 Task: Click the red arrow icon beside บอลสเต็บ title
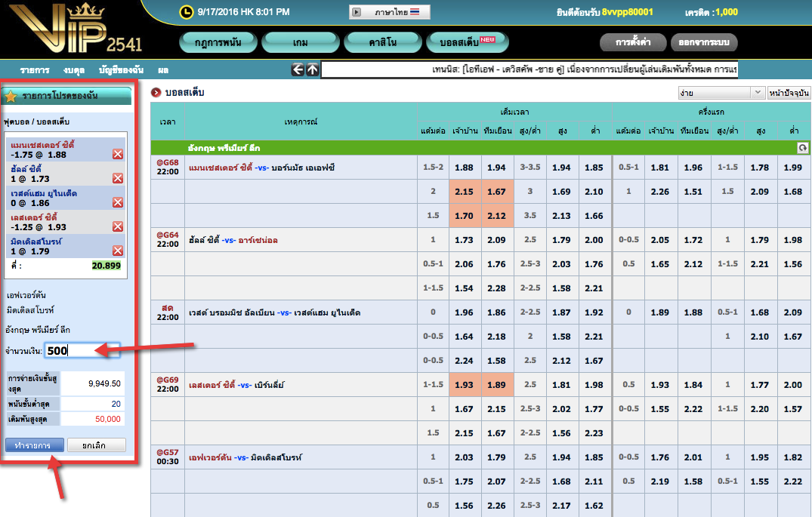pyautogui.click(x=156, y=93)
